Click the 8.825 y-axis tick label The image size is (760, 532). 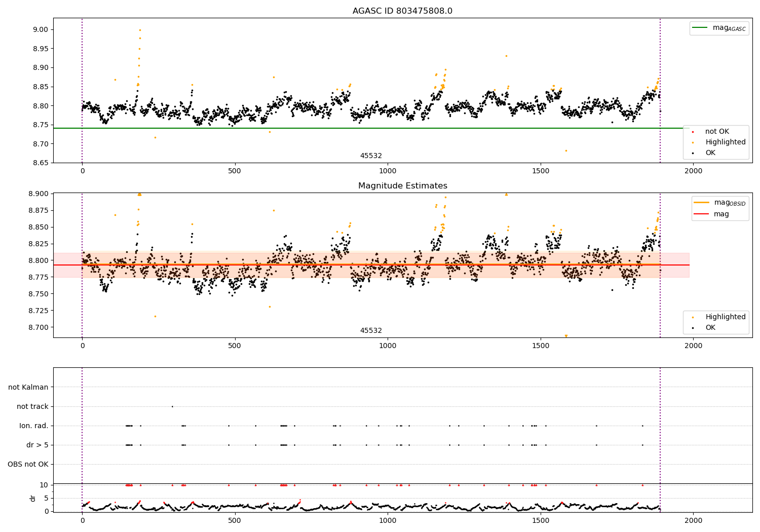39,244
